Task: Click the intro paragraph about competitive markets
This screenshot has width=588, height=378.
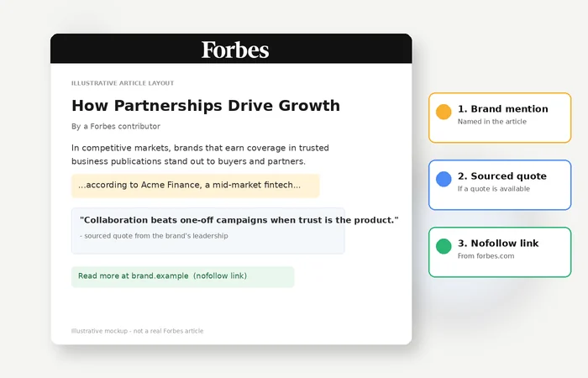Action: [x=200, y=155]
